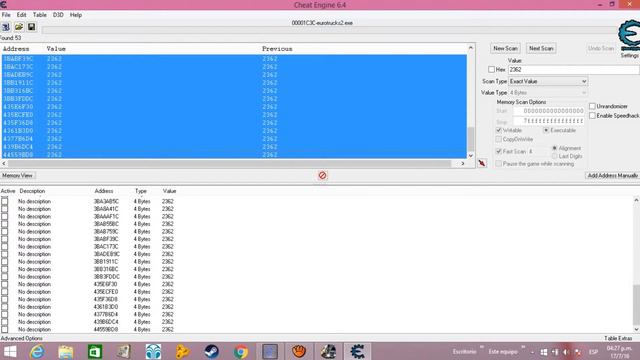Click the Type column header
The image size is (640, 360).
pos(141,191)
